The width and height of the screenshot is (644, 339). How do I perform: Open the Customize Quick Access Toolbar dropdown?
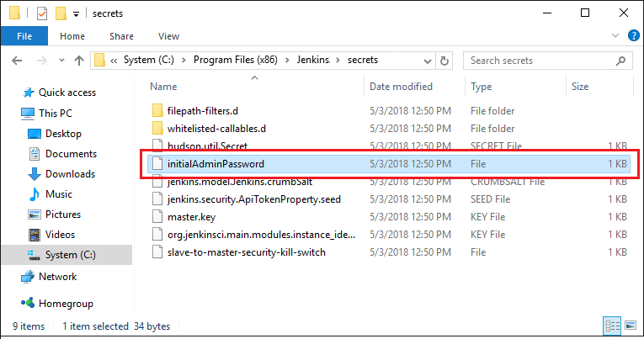[76, 14]
